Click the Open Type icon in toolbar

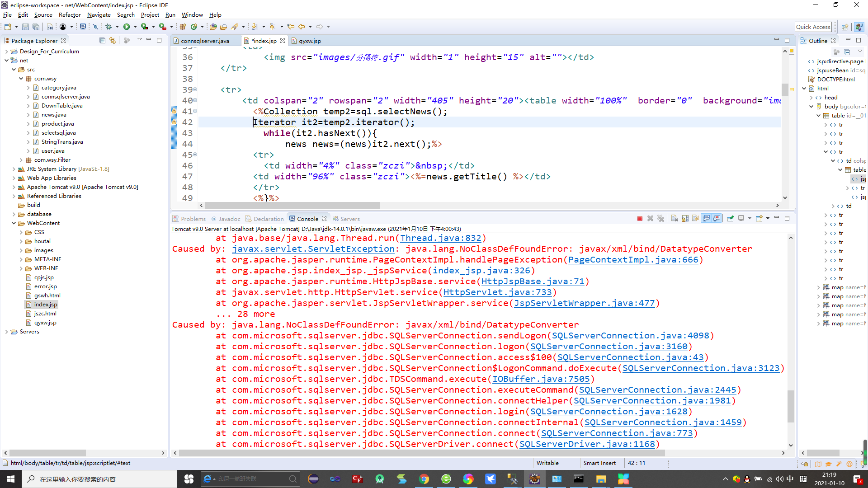tap(213, 27)
